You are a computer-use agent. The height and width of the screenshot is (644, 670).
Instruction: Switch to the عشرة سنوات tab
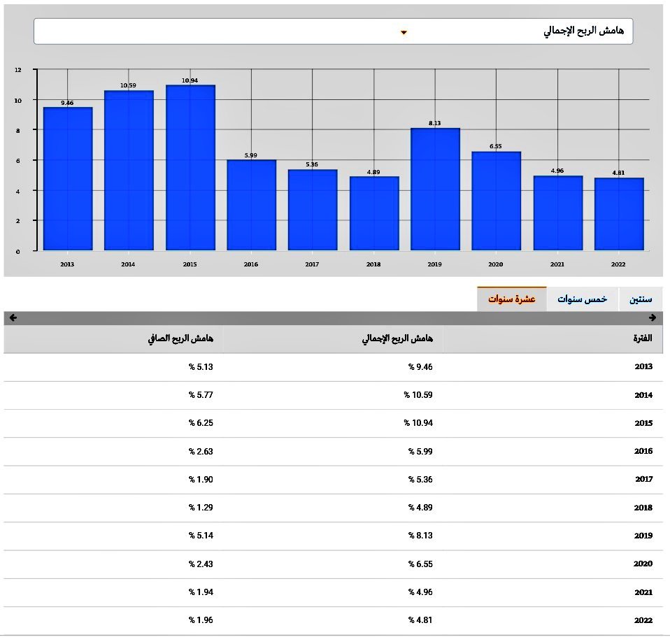(511, 299)
